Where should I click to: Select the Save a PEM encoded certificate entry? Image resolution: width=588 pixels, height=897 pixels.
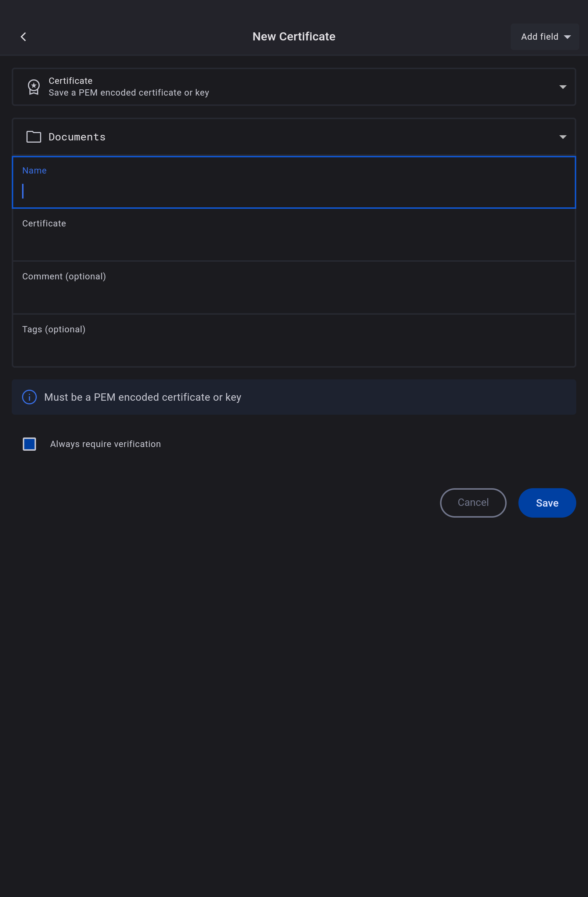[129, 92]
